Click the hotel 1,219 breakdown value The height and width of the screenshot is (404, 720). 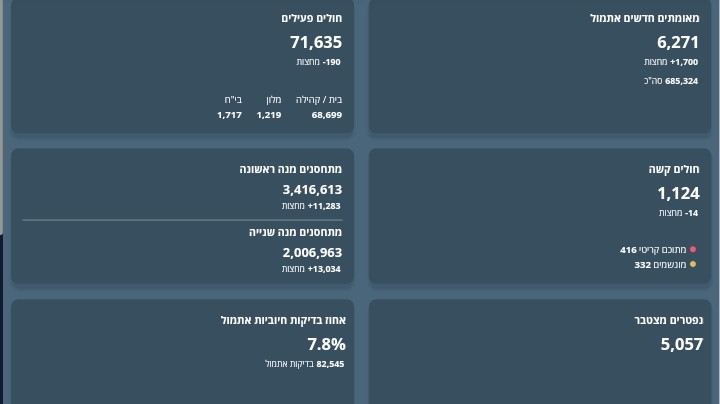[x=268, y=115]
